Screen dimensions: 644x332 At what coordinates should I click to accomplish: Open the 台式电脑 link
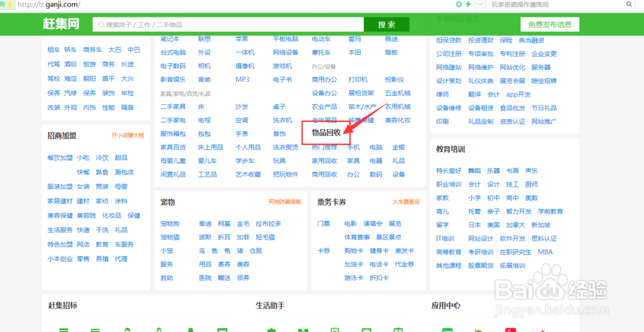click(x=173, y=53)
